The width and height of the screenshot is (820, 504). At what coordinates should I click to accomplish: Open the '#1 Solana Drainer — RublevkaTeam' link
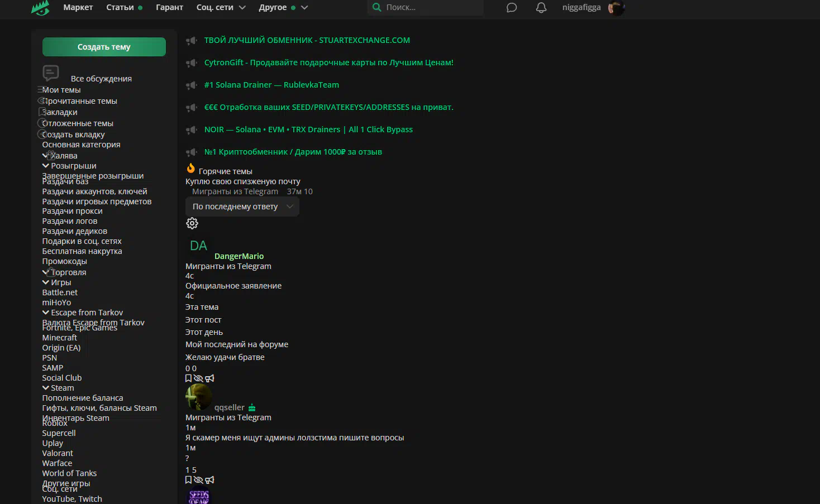click(271, 85)
